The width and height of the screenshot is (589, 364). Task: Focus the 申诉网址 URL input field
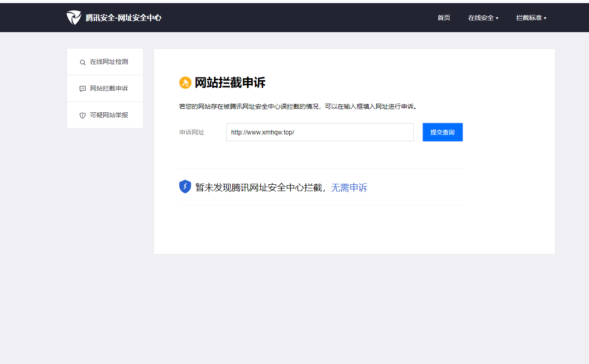tap(320, 132)
